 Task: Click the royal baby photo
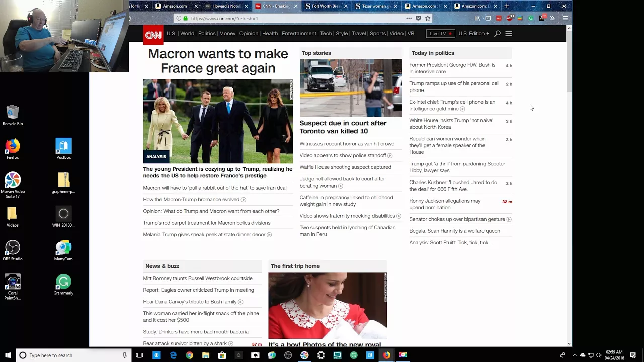pos(328,306)
